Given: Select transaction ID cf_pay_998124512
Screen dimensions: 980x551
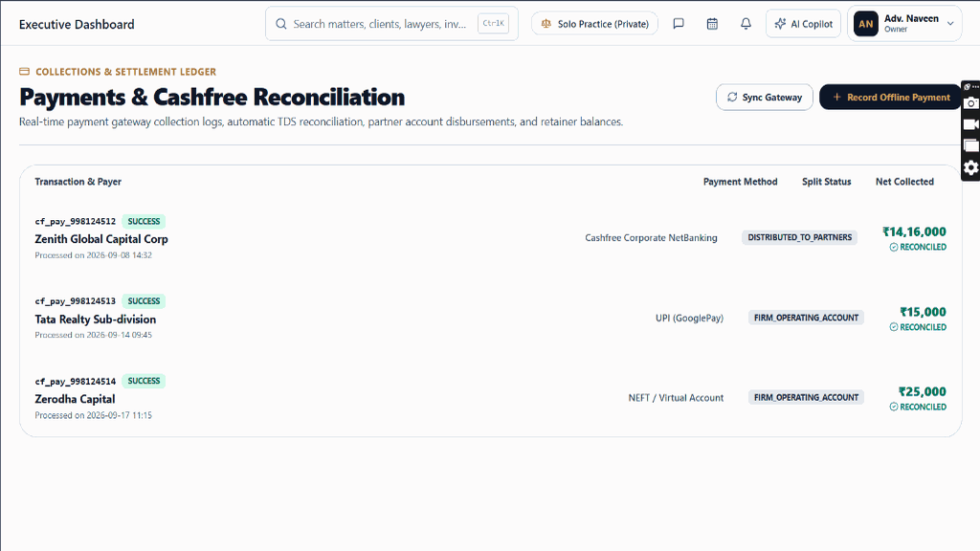Looking at the screenshot, I should 75,221.
